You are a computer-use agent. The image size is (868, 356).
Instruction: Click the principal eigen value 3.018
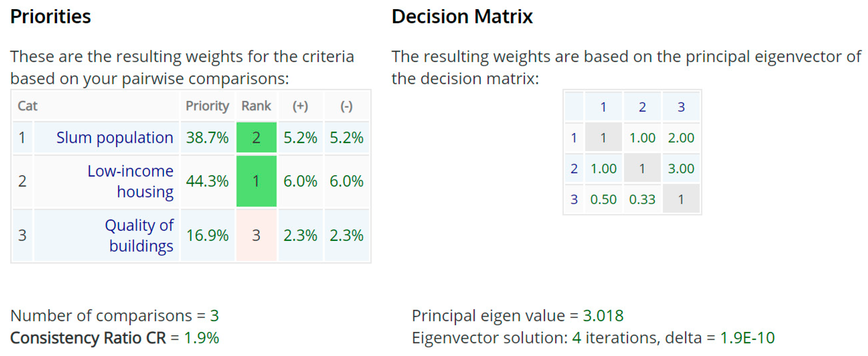coord(603,316)
